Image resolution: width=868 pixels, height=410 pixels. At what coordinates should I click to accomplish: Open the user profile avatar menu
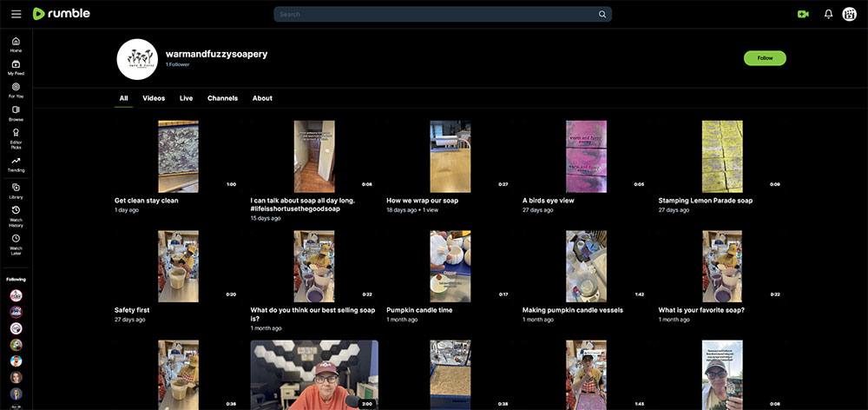pos(849,15)
